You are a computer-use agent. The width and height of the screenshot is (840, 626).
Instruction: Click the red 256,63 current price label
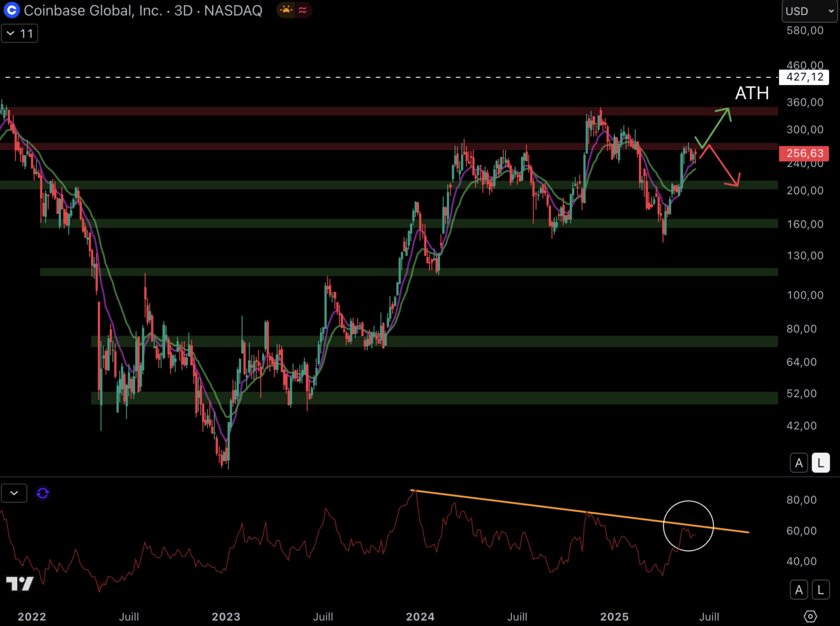tap(804, 153)
